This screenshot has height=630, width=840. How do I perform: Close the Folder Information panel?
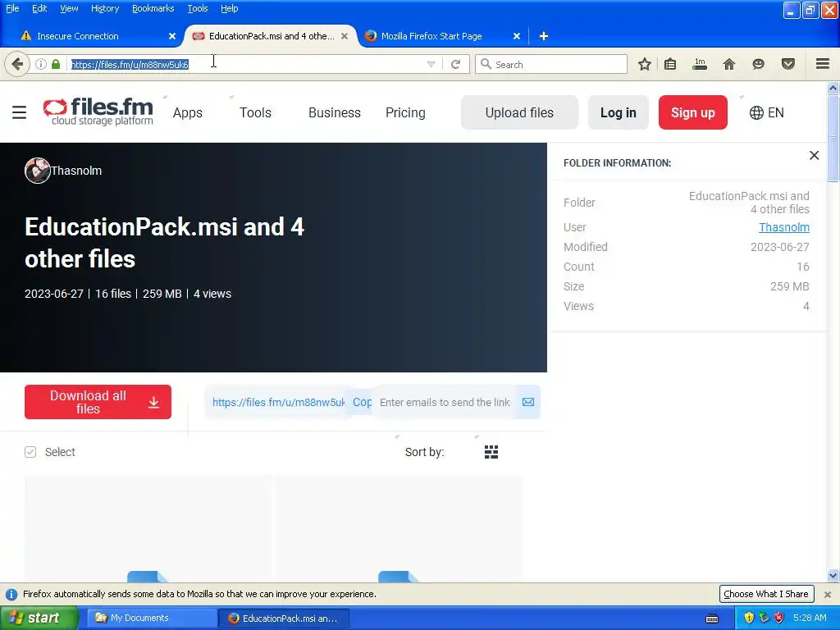(814, 155)
